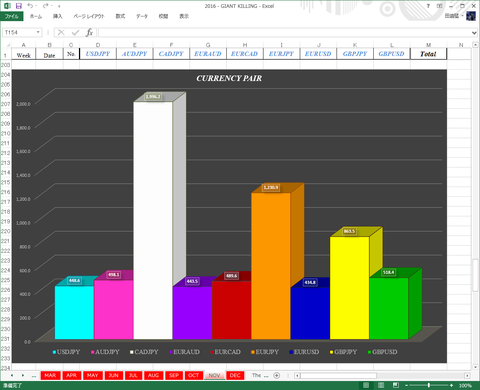Open the 挿入 (Insert) ribbon tab

(x=57, y=16)
